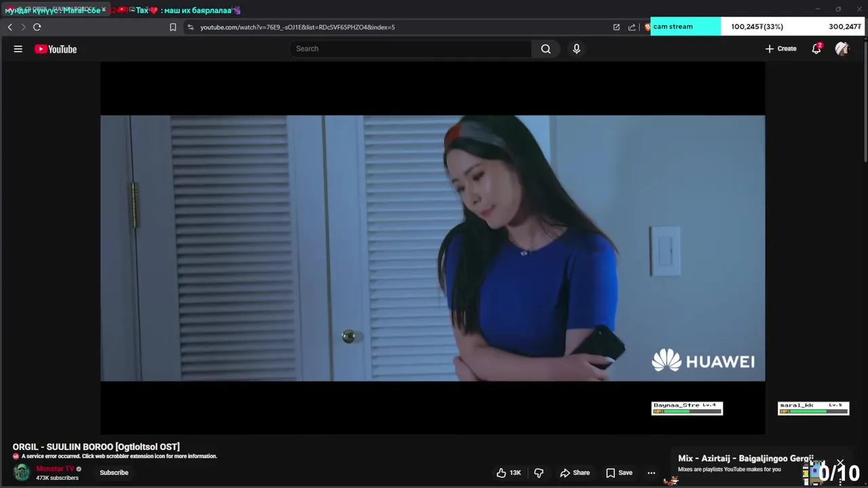Open site settings icon beside URL
Viewport: 868px width, 488px height.
pyautogui.click(x=191, y=27)
